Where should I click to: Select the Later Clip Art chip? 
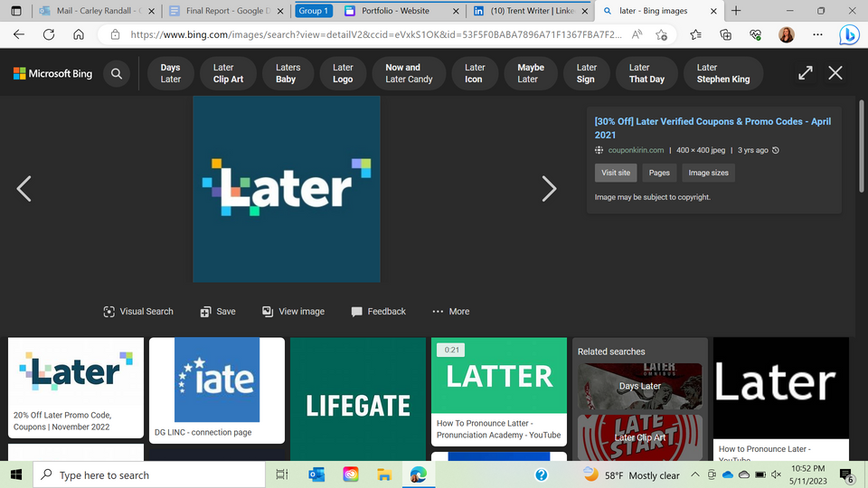coord(228,73)
